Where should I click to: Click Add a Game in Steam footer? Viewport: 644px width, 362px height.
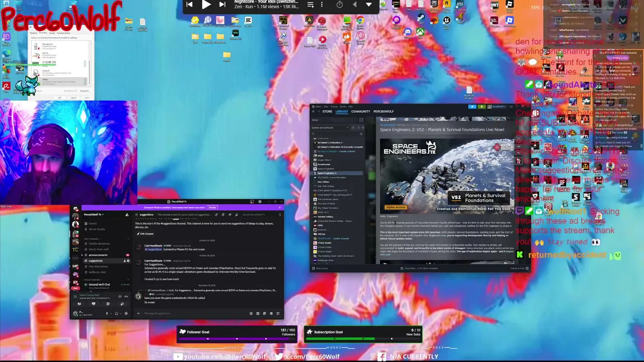click(319, 268)
